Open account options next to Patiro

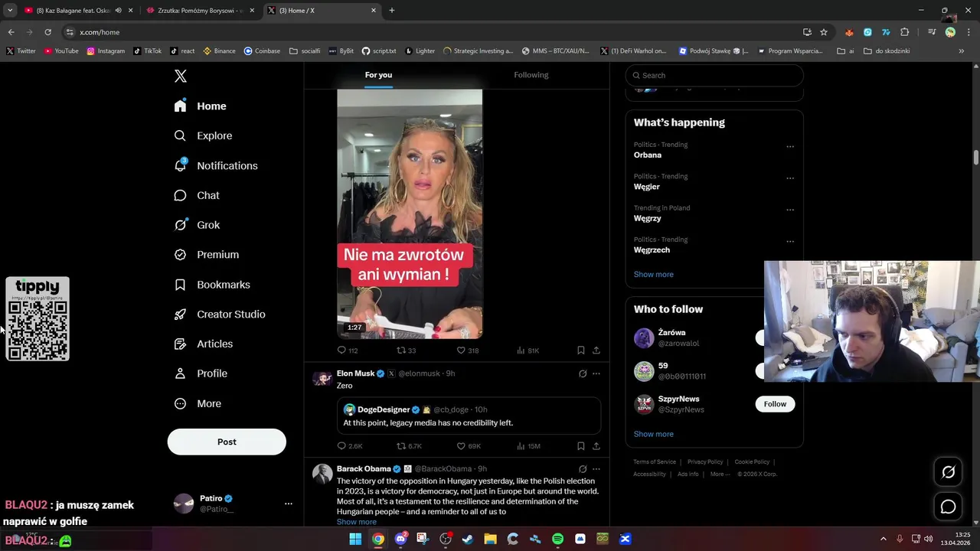[289, 504]
